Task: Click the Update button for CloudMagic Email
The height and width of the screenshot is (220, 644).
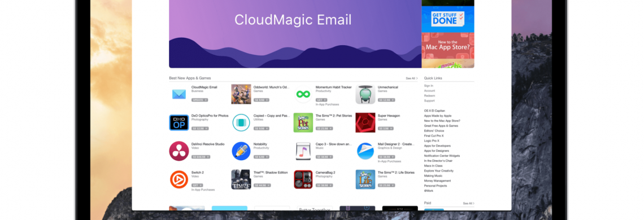Action: pos(199,100)
